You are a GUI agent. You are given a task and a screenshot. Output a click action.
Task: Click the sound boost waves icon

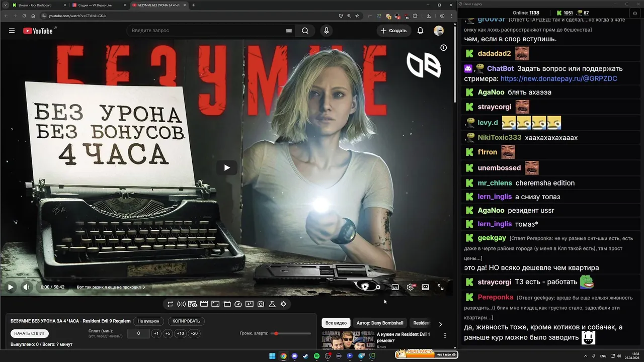182,304
